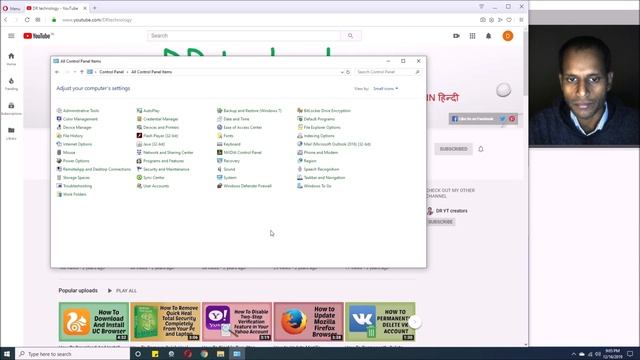Open NVIDIA Control Panel
Viewport: 640px width, 360px height.
tap(240, 153)
